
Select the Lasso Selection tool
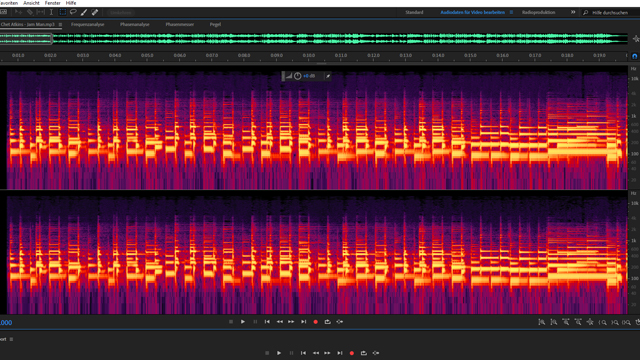pyautogui.click(x=73, y=12)
